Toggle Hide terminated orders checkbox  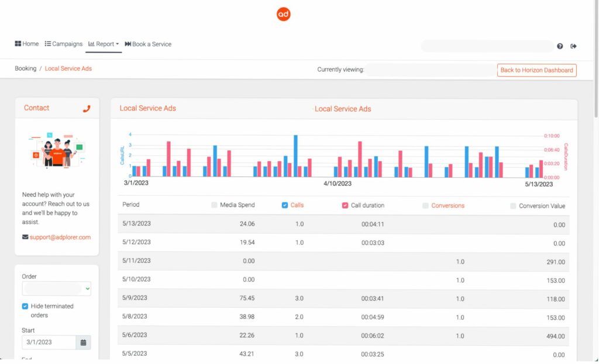[25, 306]
